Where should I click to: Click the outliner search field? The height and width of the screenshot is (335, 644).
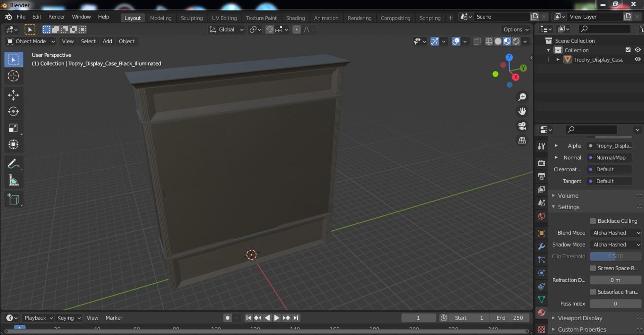tap(604, 29)
